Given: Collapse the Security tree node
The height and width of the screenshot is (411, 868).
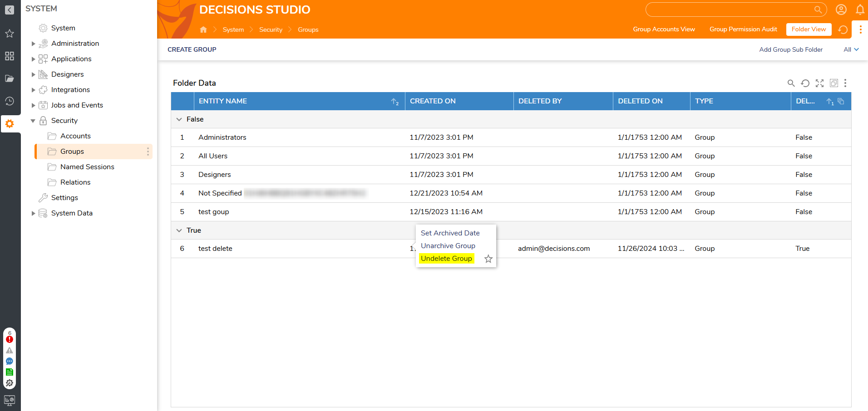Looking at the screenshot, I should 33,121.
